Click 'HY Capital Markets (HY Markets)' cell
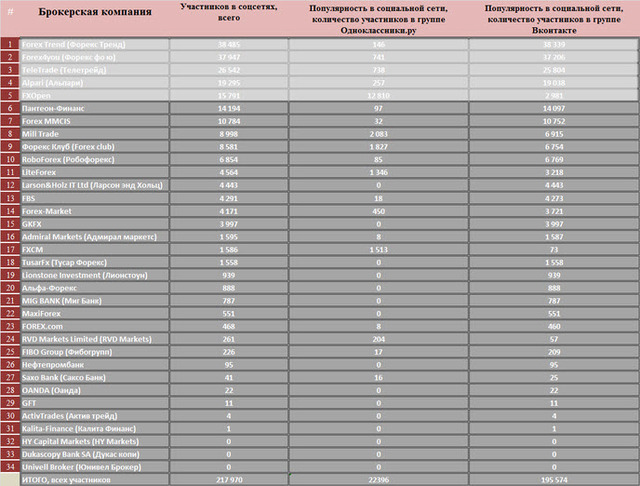640x486 pixels. [95, 442]
